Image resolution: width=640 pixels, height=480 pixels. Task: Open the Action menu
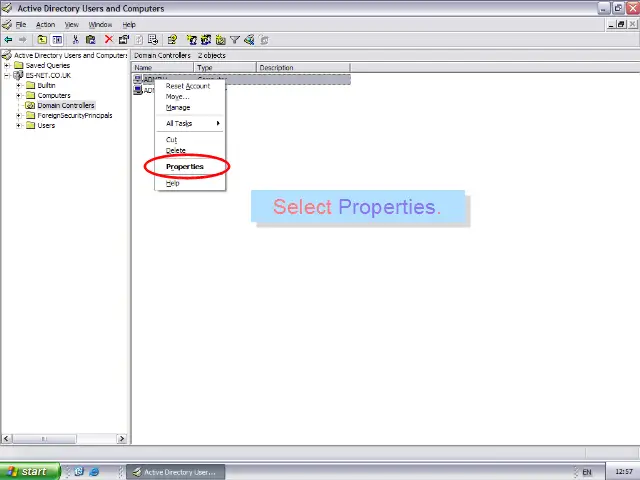[45, 24]
